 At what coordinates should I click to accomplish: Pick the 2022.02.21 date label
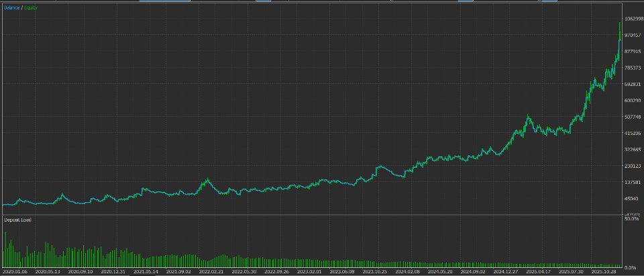211,272
